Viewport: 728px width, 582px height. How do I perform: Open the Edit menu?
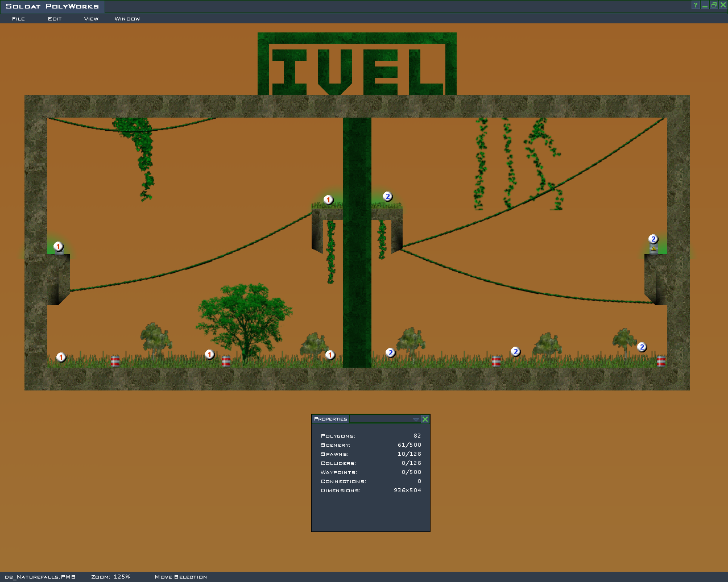[x=55, y=19]
